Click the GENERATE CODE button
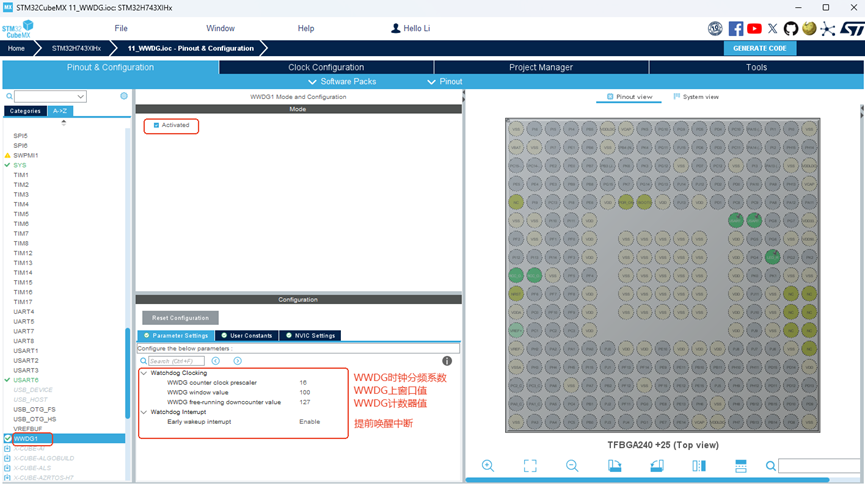The width and height of the screenshot is (865, 486). [760, 48]
